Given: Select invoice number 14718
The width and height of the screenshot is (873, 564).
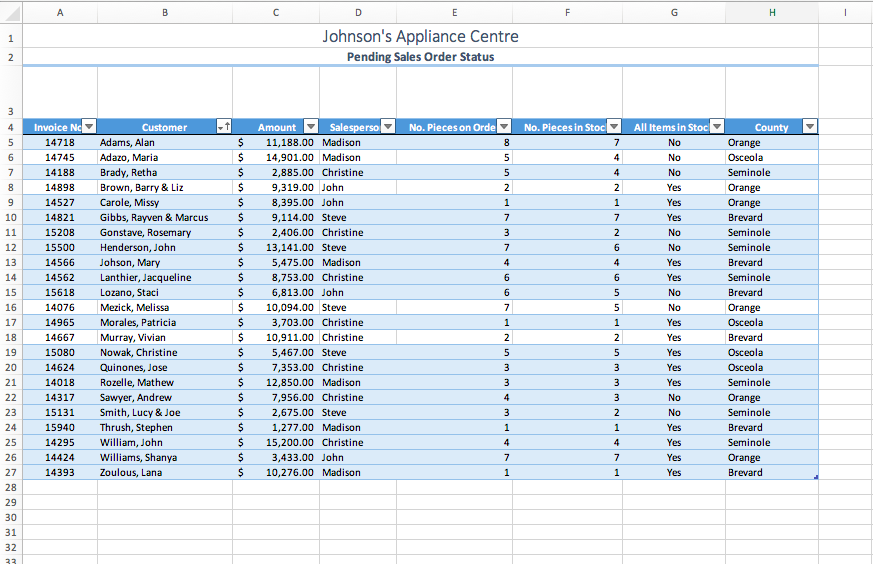Looking at the screenshot, I should click(60, 143).
